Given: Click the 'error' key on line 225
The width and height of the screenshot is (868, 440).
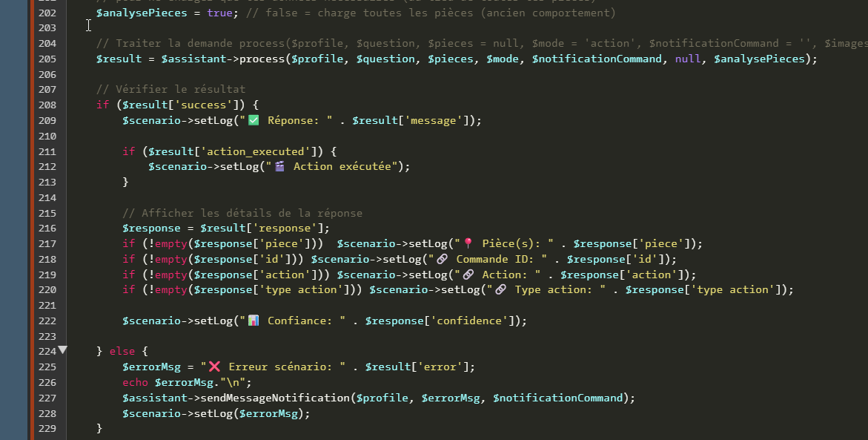Looking at the screenshot, I should tap(440, 367).
